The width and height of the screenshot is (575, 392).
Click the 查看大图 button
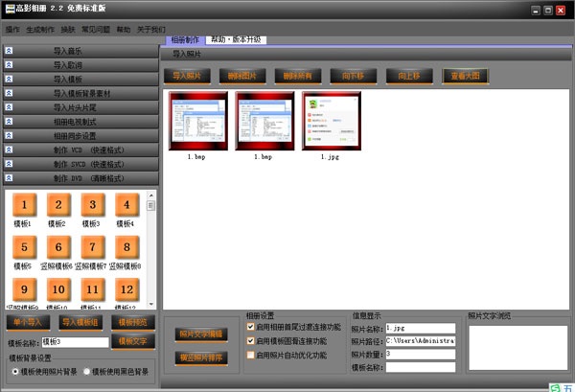click(465, 75)
